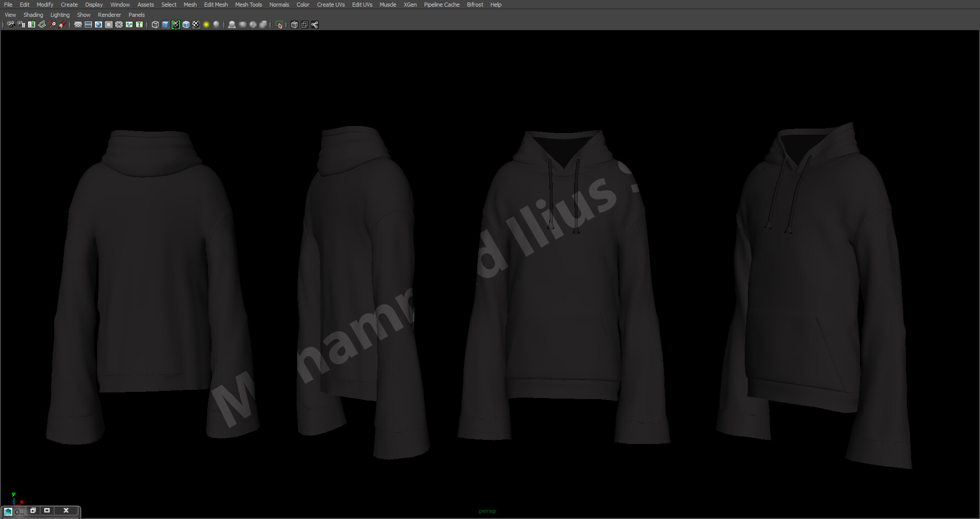This screenshot has height=519, width=980.
Task: Open the XGen menu
Action: tap(410, 5)
